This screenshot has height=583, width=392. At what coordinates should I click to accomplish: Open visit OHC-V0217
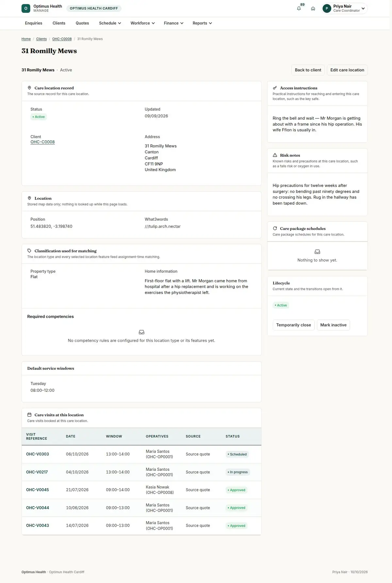pyautogui.click(x=37, y=472)
